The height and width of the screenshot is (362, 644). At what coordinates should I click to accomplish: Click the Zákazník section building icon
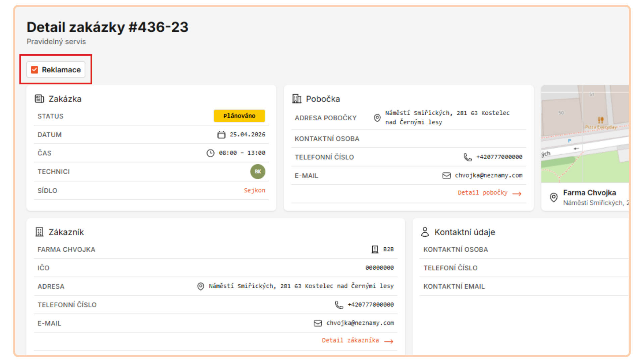click(x=40, y=232)
